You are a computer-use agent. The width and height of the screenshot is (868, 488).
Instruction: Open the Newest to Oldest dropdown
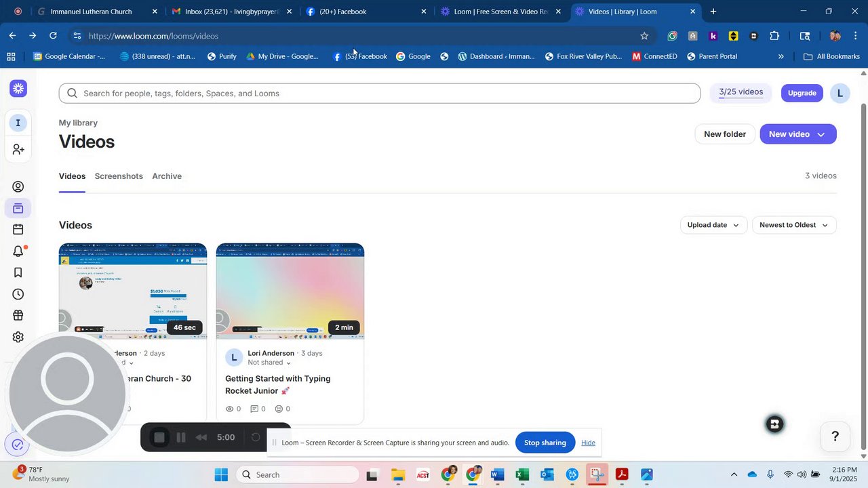coord(794,225)
